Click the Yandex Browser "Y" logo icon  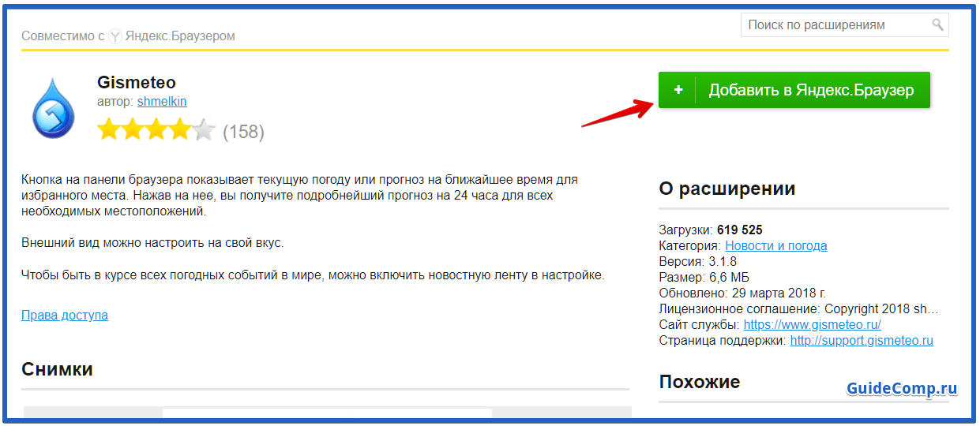(115, 36)
